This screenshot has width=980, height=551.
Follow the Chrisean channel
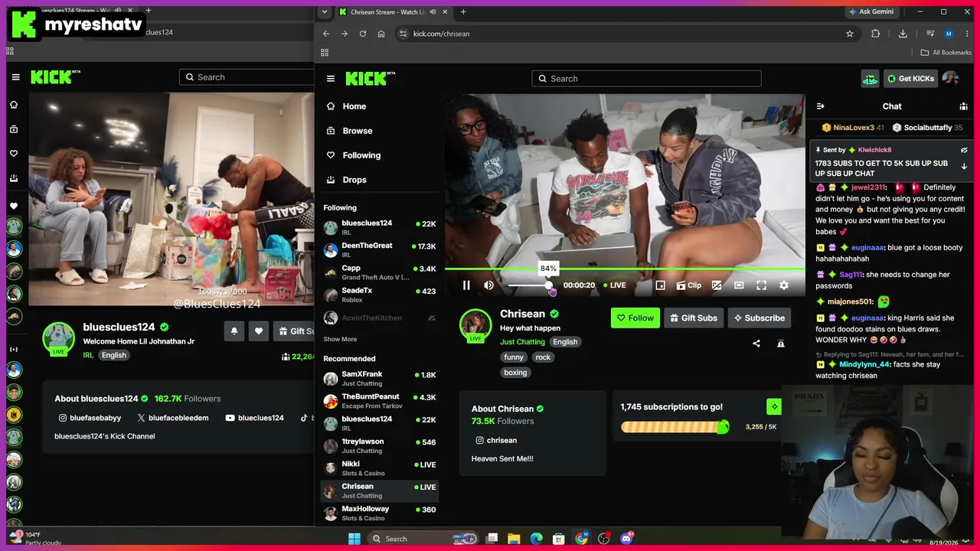coord(635,318)
